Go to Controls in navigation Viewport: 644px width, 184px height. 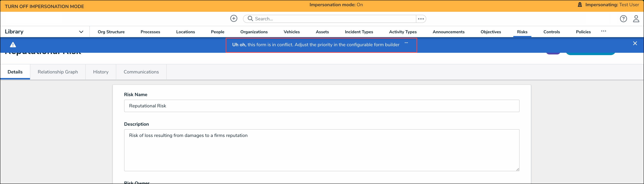pos(552,32)
